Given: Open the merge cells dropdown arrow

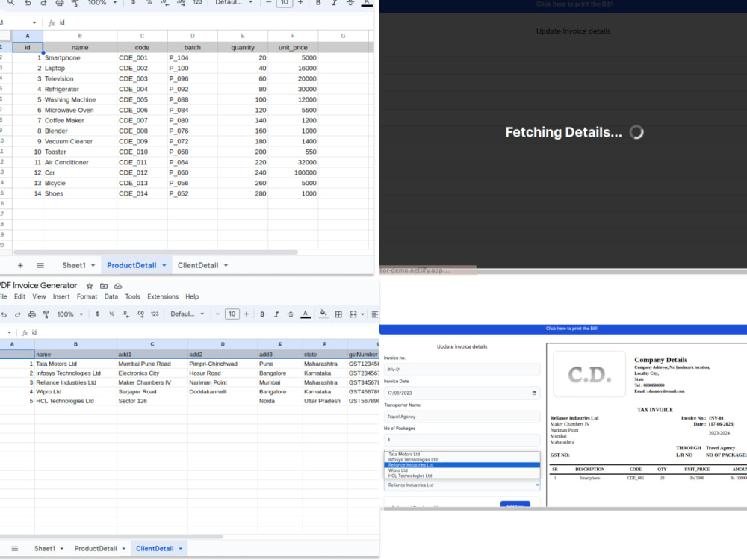Looking at the screenshot, I should click(362, 314).
